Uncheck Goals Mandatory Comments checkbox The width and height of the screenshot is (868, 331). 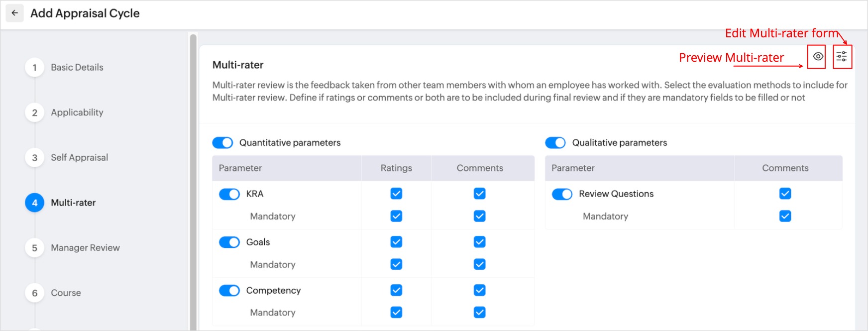[x=480, y=264]
